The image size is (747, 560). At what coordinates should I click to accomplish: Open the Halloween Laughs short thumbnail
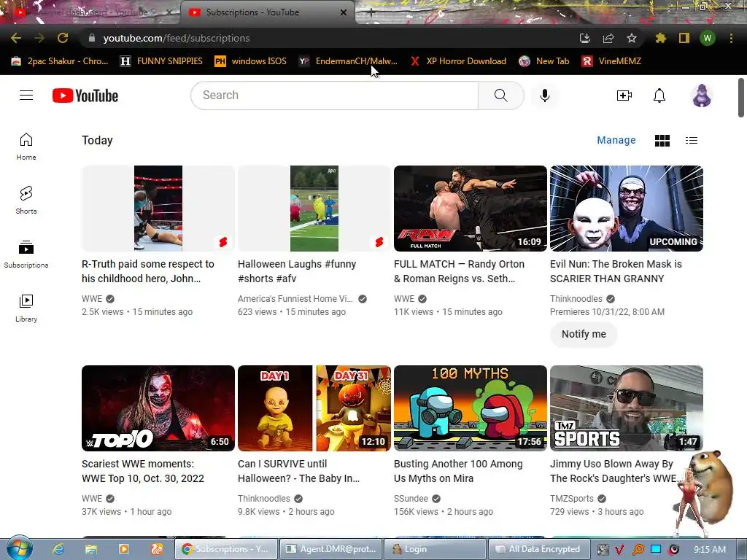[x=314, y=208]
